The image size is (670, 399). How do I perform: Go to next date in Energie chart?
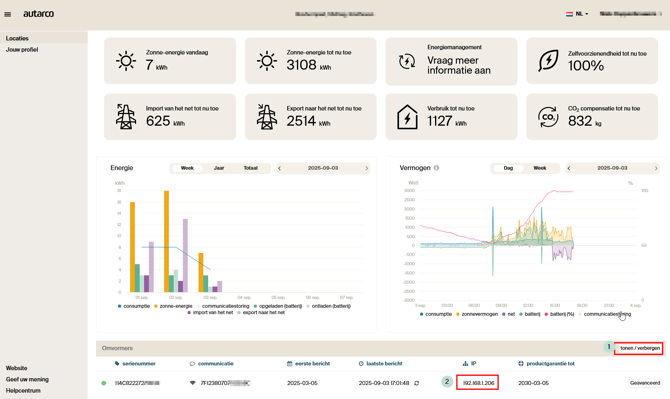pyautogui.click(x=367, y=168)
